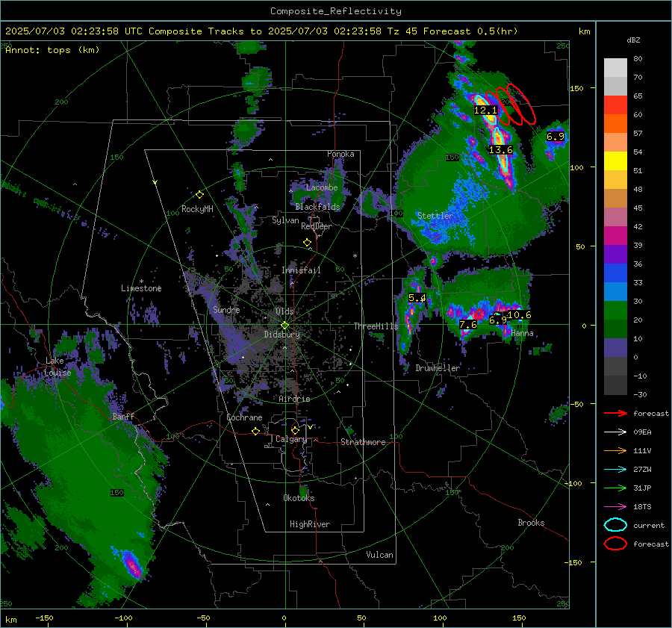The image size is (672, 628).
Task: Click the 20 dBZ green color swatch
Action: 615,310
